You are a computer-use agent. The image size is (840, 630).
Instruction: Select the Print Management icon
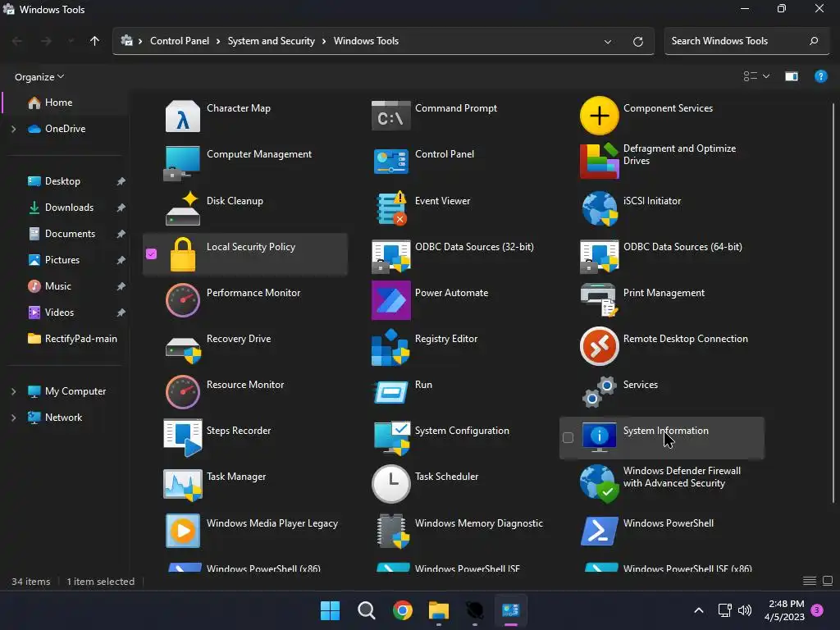[599, 300]
